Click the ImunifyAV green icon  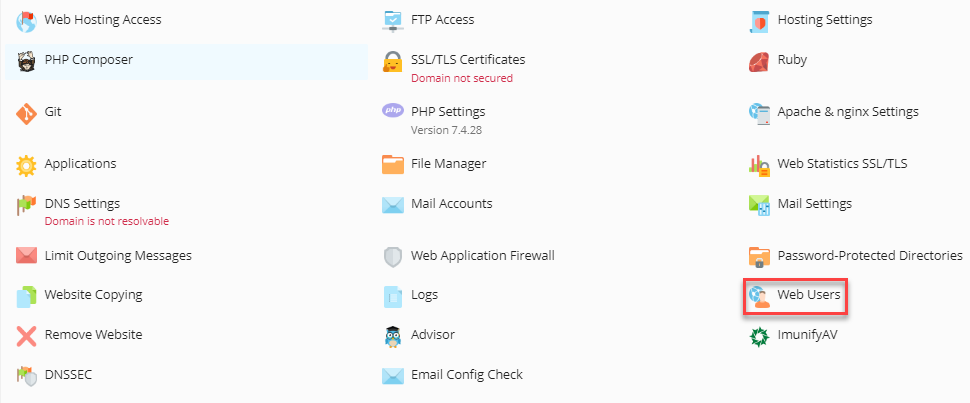pos(759,337)
